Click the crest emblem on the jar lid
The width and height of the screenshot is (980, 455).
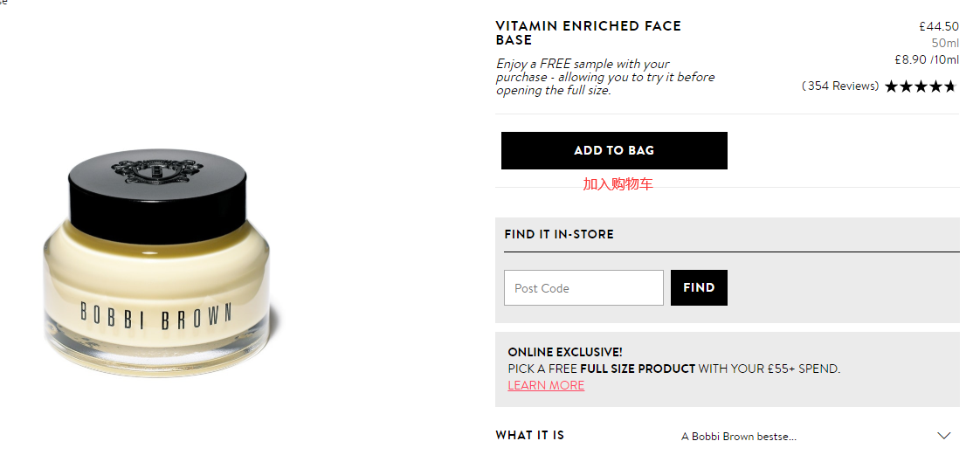[156, 170]
